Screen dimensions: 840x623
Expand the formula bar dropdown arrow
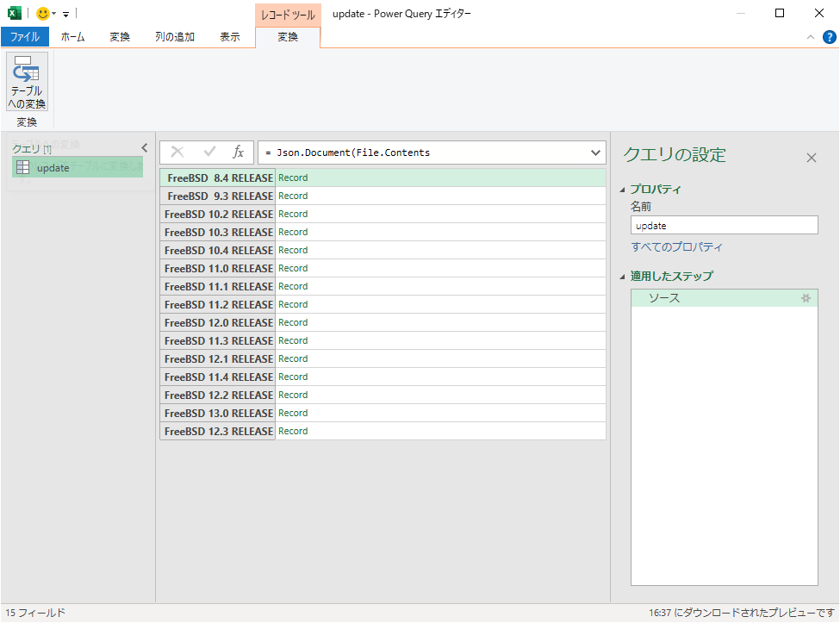click(595, 153)
